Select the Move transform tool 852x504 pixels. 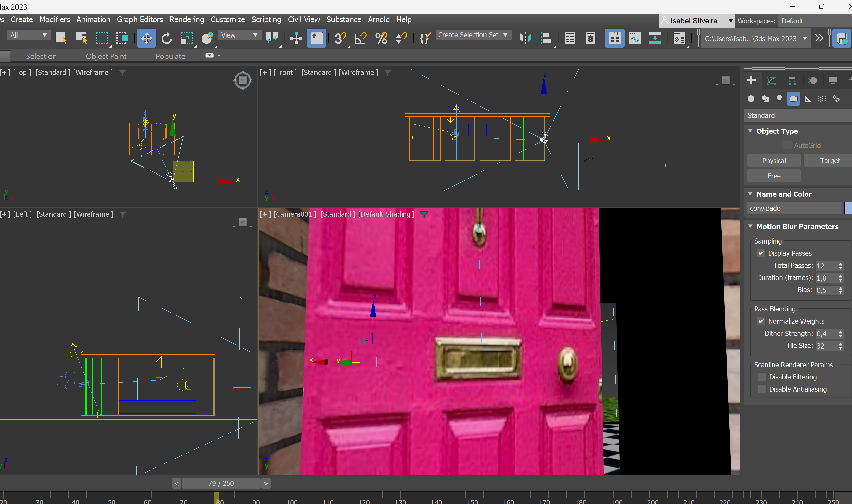[x=146, y=38]
